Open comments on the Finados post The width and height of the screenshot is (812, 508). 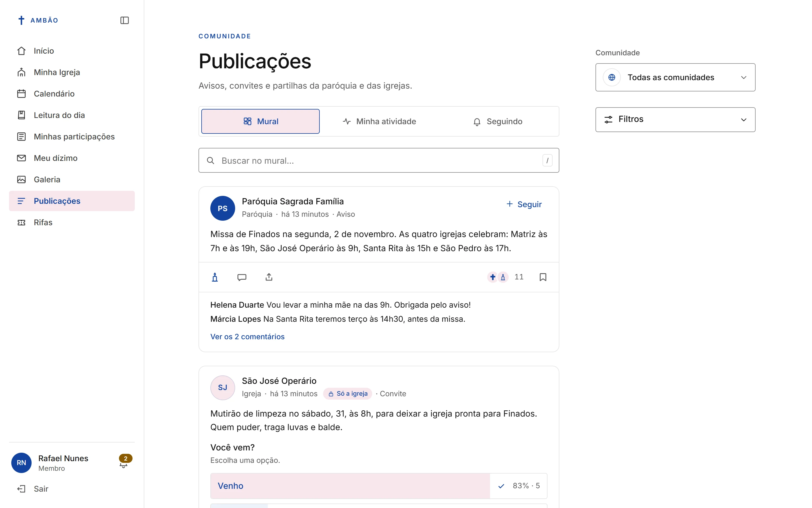[x=242, y=277]
